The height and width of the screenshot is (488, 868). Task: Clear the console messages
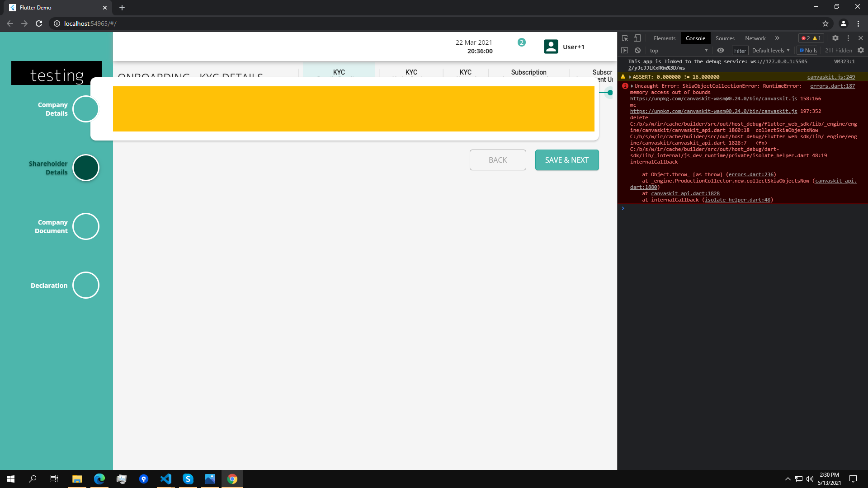click(637, 50)
